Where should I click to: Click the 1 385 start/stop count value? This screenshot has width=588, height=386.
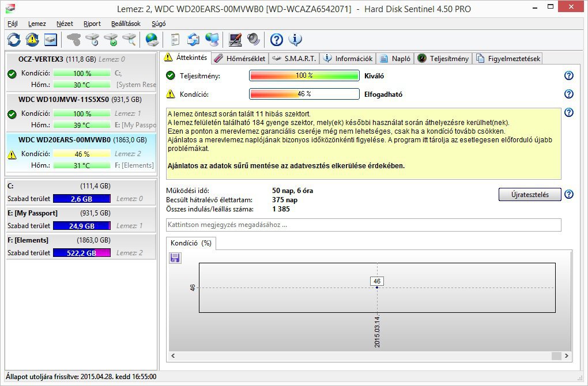(x=281, y=209)
